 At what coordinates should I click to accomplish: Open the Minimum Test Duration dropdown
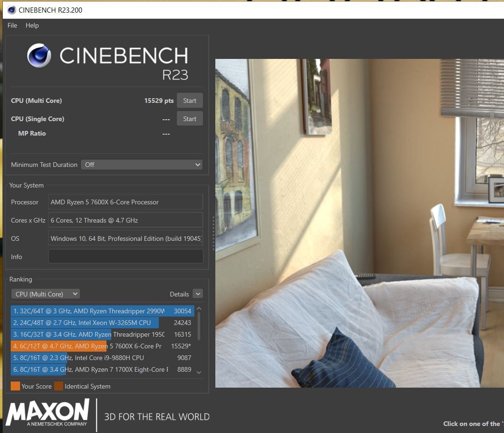(142, 165)
